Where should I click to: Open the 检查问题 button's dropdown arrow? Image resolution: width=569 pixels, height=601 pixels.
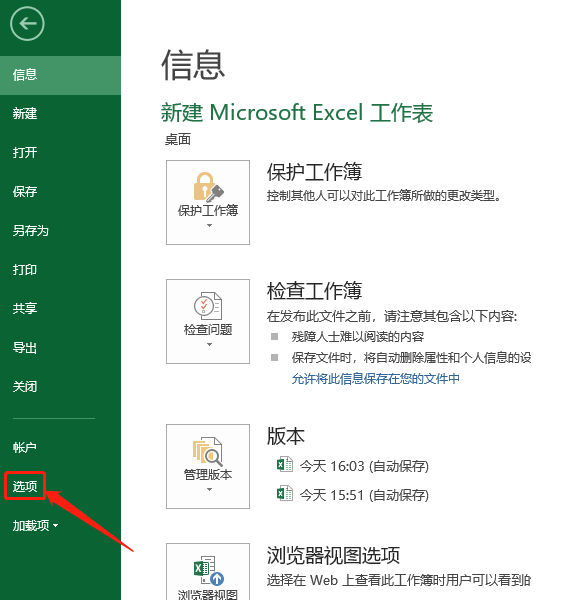(209, 344)
